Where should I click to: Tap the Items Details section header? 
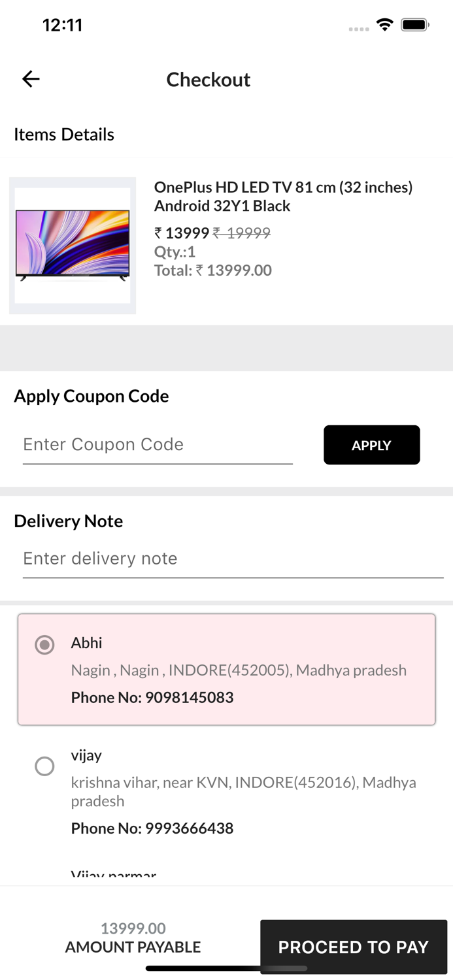coord(64,135)
